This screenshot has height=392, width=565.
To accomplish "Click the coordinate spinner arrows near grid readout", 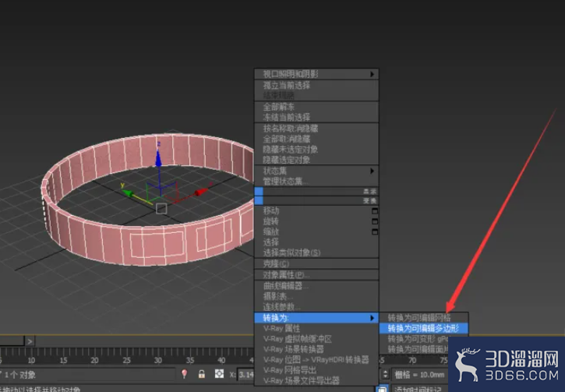I will (x=385, y=374).
